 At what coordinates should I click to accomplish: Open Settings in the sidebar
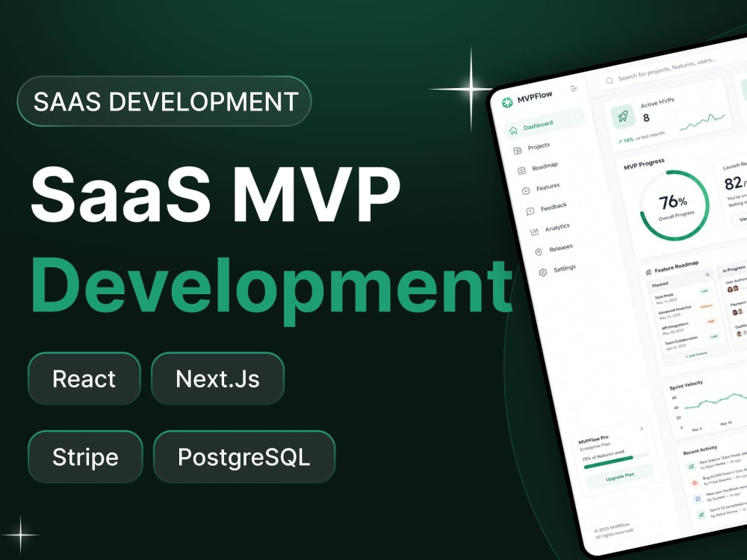(565, 269)
